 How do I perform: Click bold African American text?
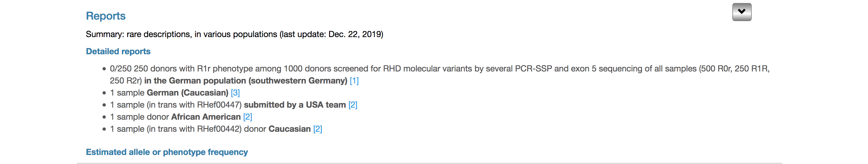[x=206, y=117]
